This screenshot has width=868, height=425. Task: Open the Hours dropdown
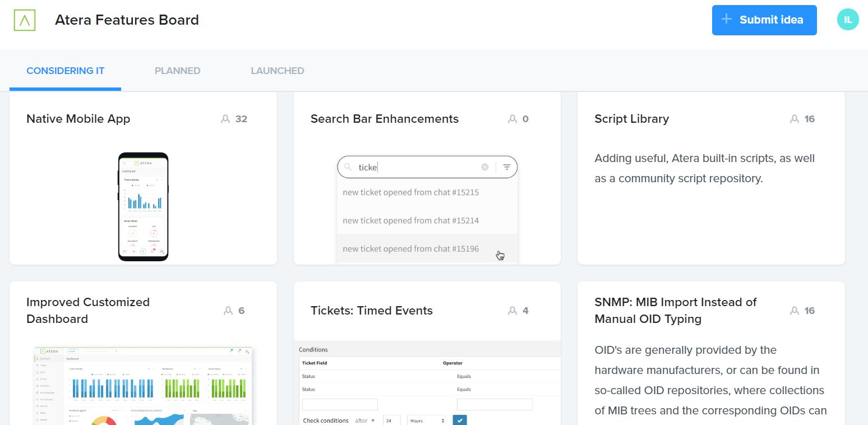coord(427,421)
